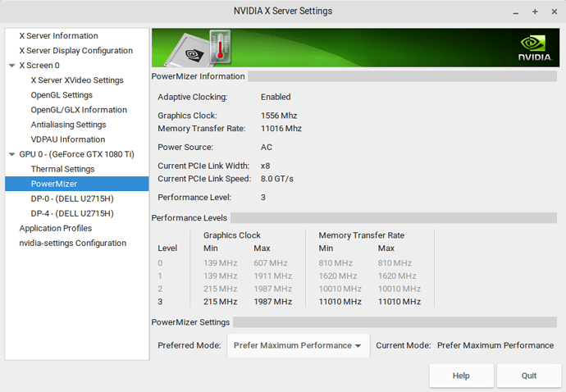Go to OpenGL Settings
Viewport: 566px width, 392px height.
coord(62,95)
